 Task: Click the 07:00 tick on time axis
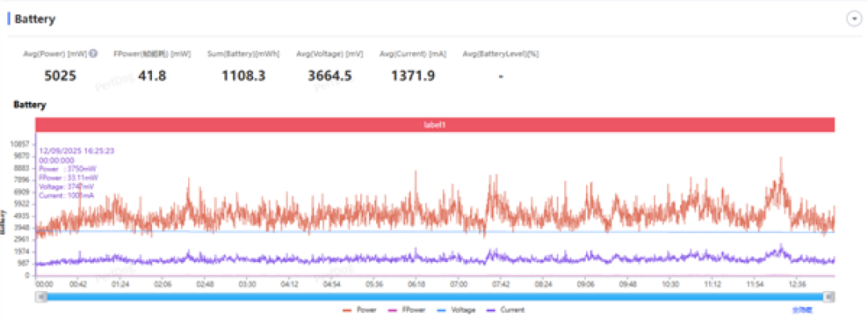[x=458, y=284]
